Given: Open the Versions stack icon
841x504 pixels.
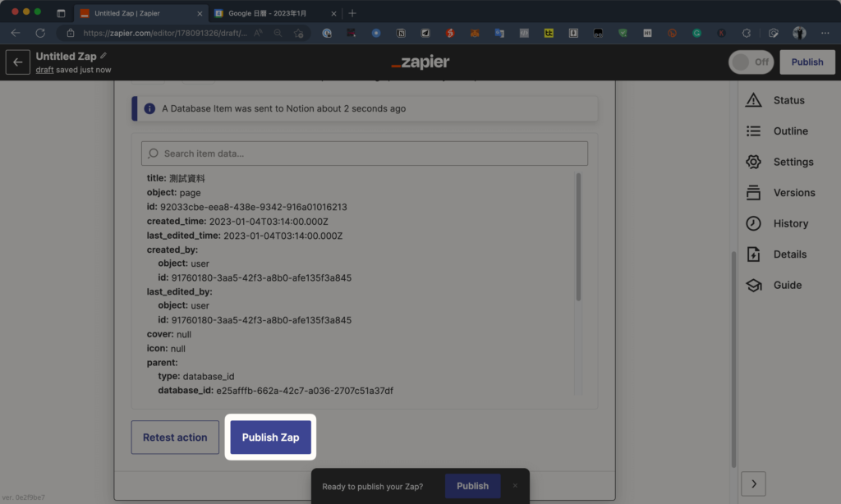Looking at the screenshot, I should pos(753,192).
